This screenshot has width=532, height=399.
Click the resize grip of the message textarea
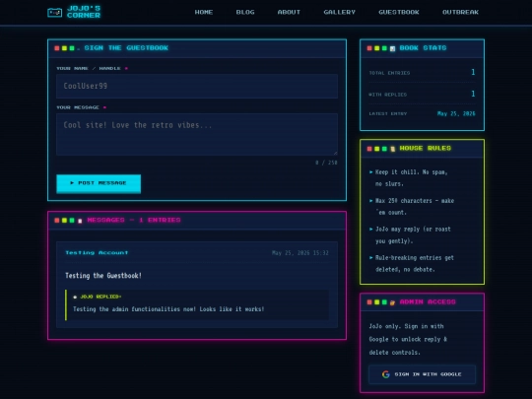pos(335,153)
